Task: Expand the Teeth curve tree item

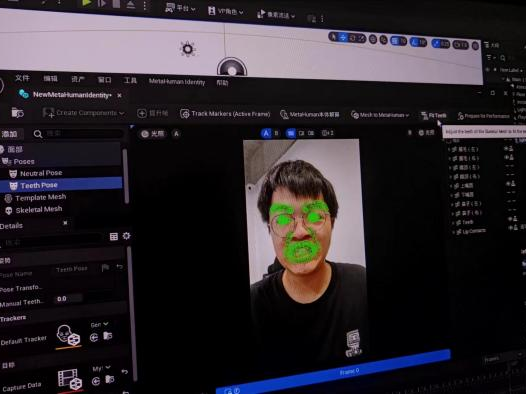Action: [x=454, y=223]
